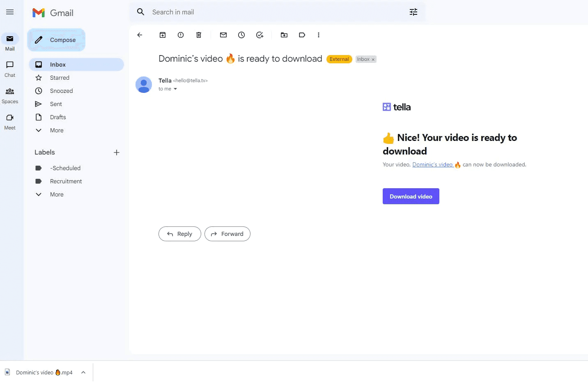This screenshot has width=588, height=383.
Task: Show search options filter icon
Action: [x=413, y=12]
